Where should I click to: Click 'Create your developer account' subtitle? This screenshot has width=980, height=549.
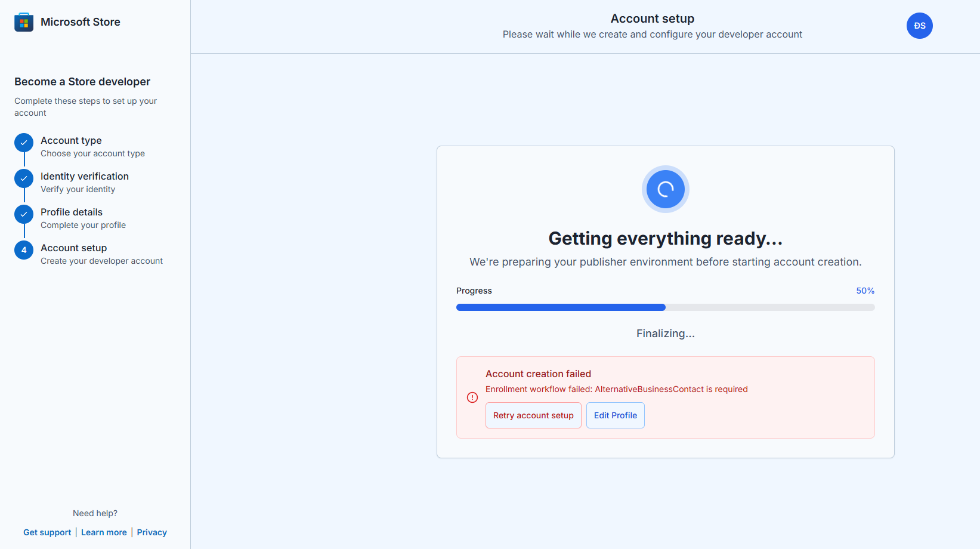(101, 261)
